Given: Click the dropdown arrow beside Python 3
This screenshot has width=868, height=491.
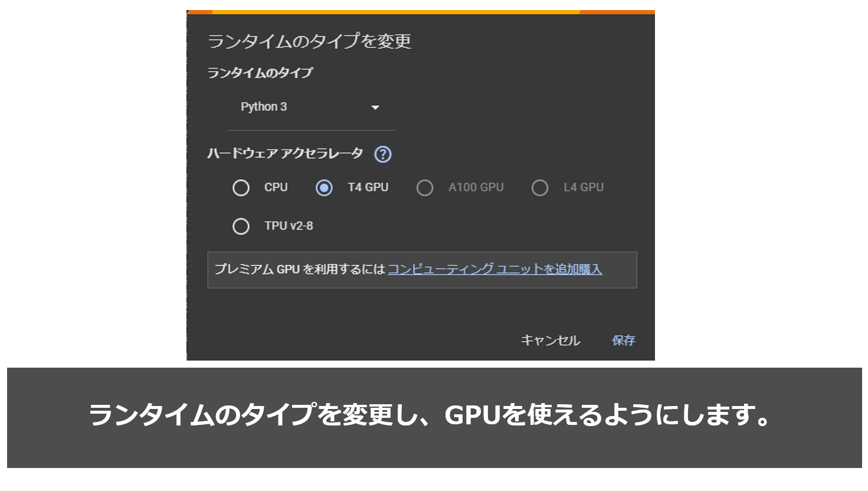Looking at the screenshot, I should coord(376,107).
